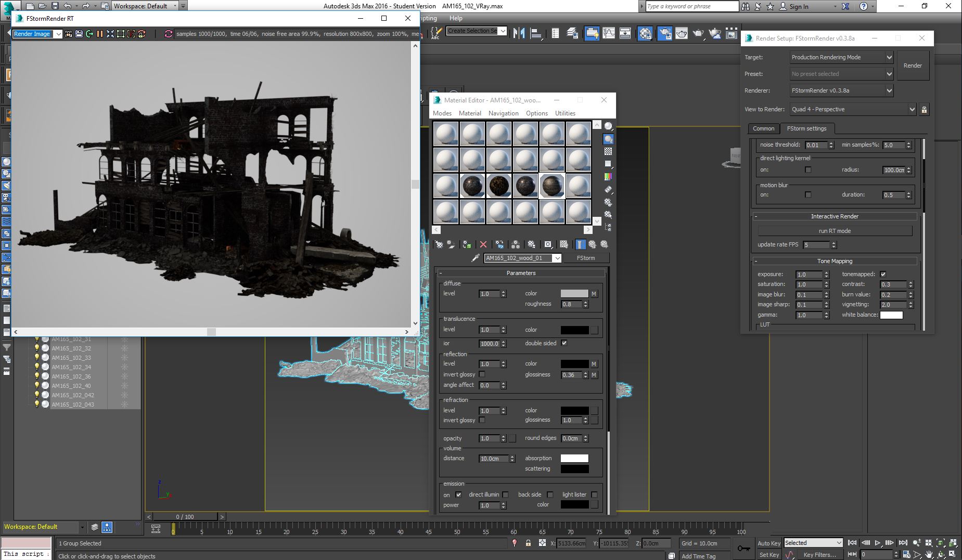
Task: Pause the FStorm render
Action: click(x=99, y=34)
